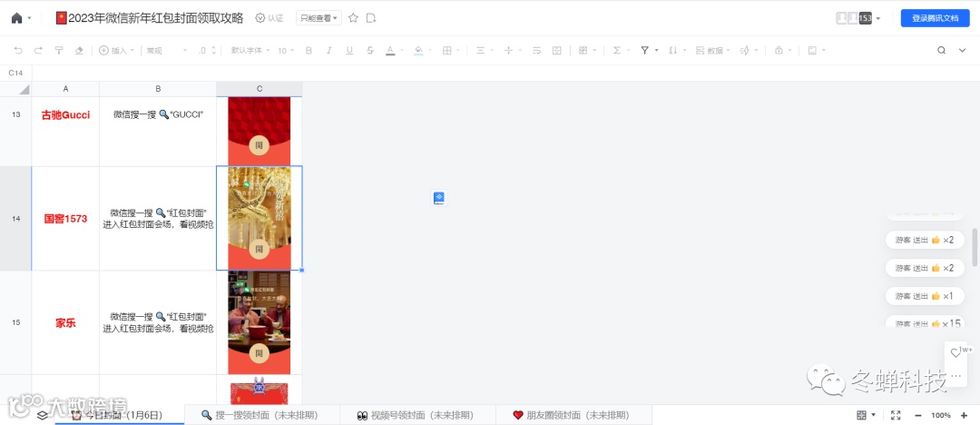Click the conditional format grid icon

click(x=583, y=51)
